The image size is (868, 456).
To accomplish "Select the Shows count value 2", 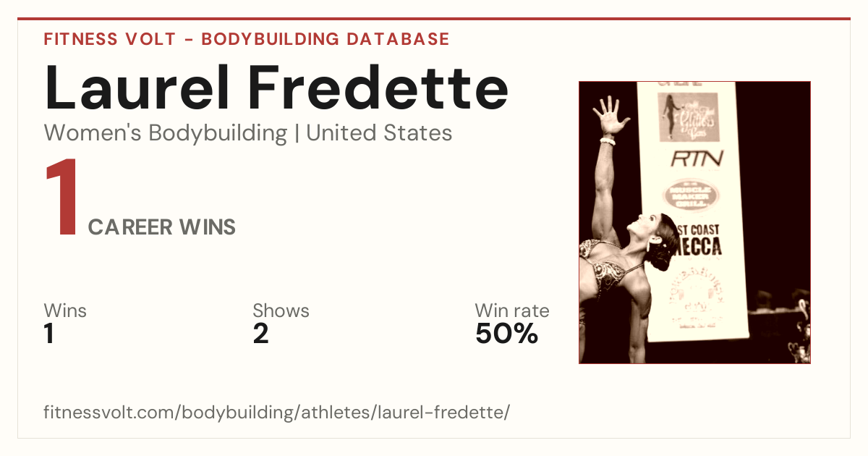I will (x=260, y=334).
